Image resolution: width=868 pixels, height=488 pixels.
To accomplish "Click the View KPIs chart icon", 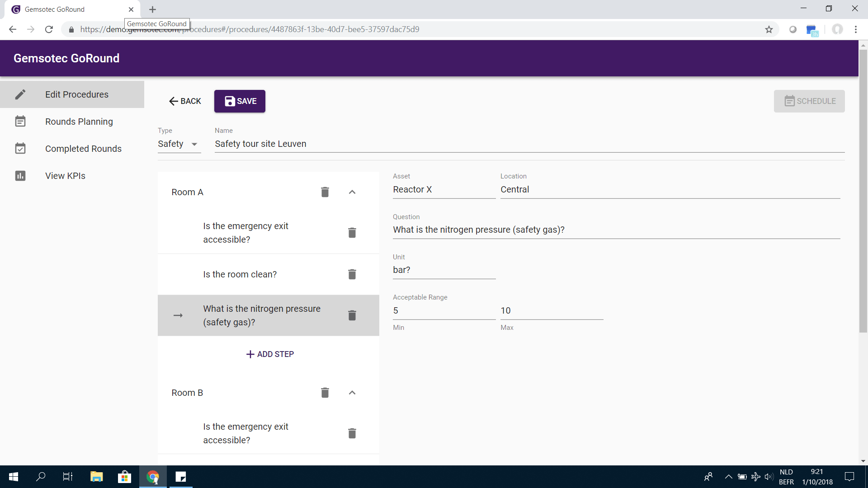I will (x=20, y=176).
